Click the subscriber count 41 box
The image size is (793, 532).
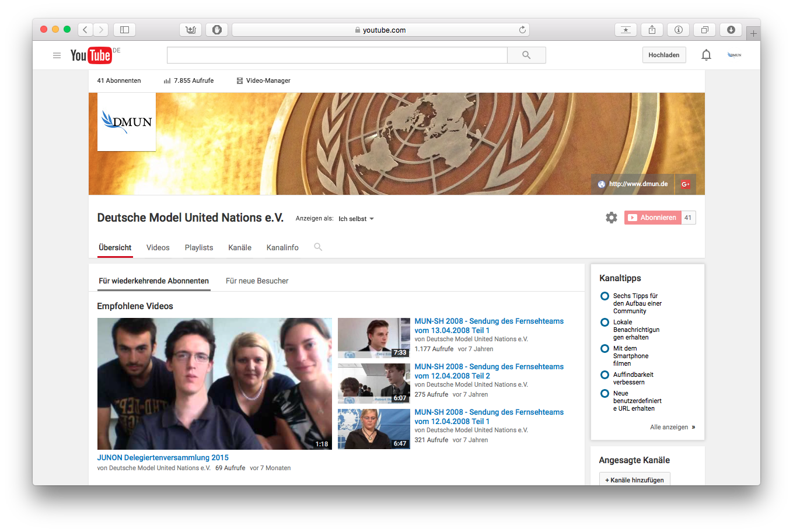click(689, 218)
